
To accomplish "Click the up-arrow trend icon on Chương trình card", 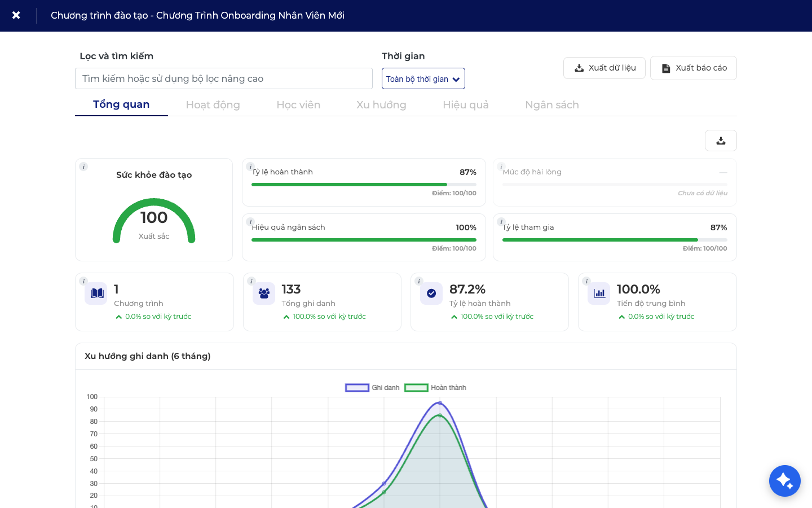I will point(118,317).
